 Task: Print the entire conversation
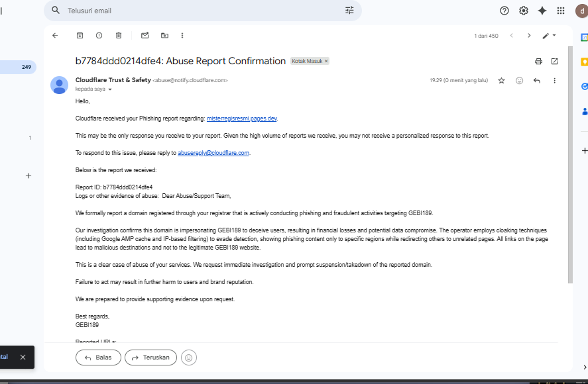pos(538,61)
